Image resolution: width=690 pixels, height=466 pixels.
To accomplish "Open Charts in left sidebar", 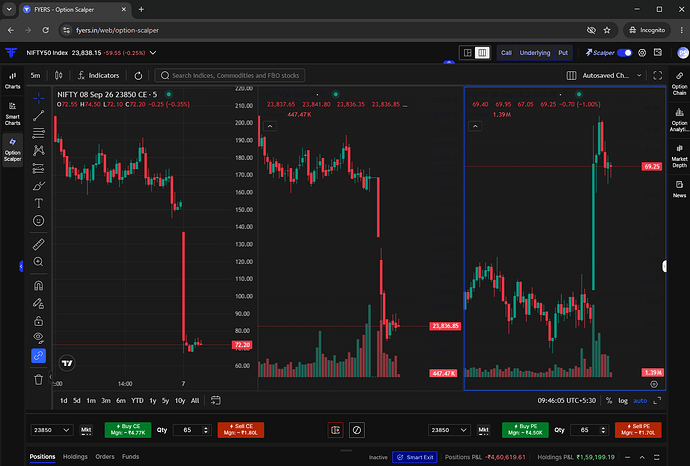I will tap(12, 81).
